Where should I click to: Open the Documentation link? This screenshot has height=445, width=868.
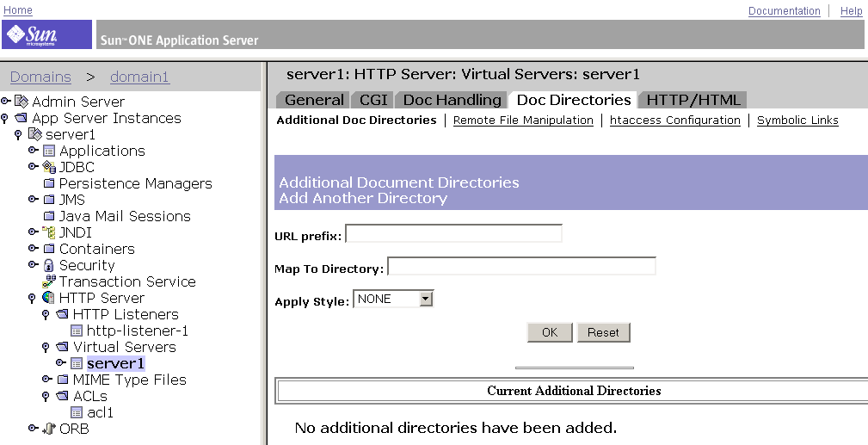[x=785, y=11]
